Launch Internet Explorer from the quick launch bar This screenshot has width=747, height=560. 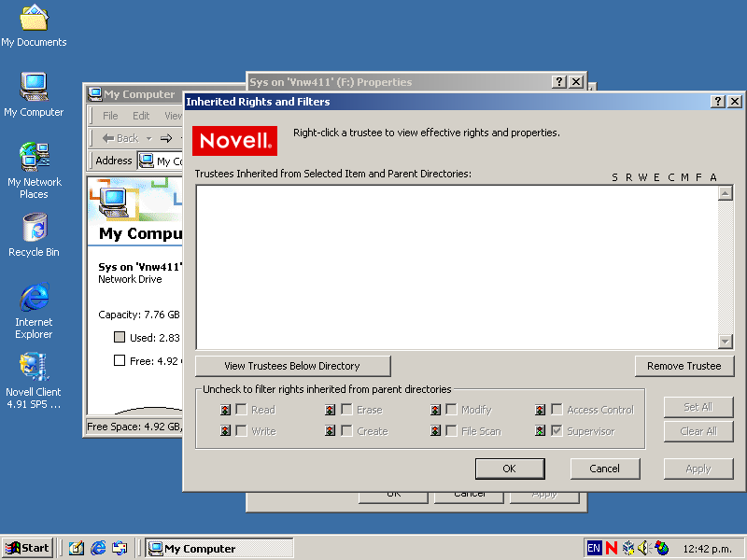[x=98, y=548]
